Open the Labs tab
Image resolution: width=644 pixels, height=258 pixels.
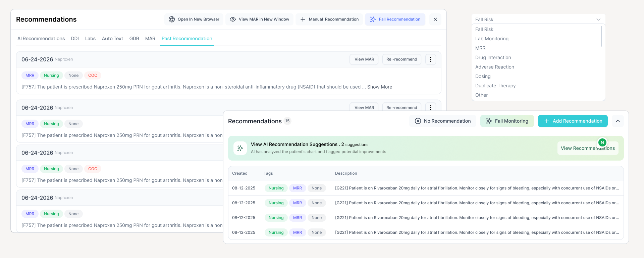click(90, 39)
